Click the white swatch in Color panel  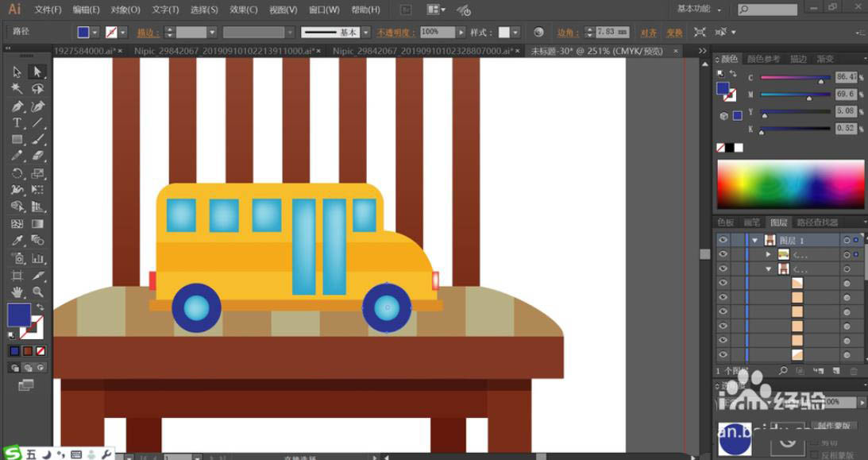(739, 148)
